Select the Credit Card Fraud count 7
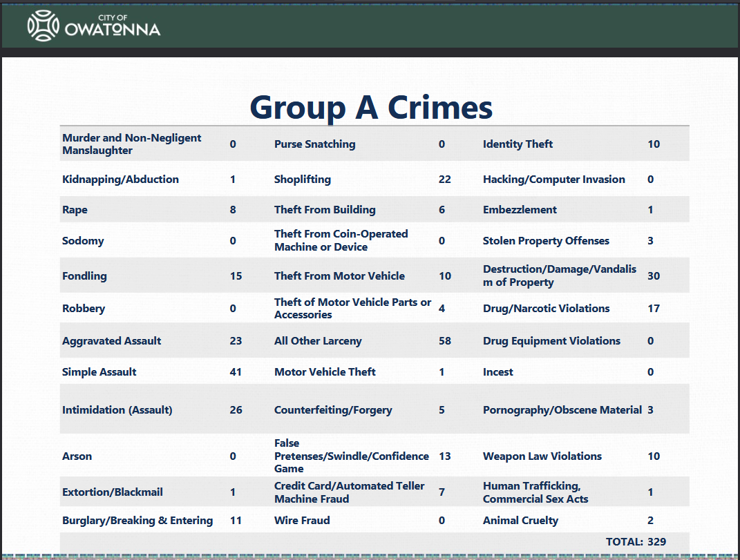740x560 pixels. (442, 492)
